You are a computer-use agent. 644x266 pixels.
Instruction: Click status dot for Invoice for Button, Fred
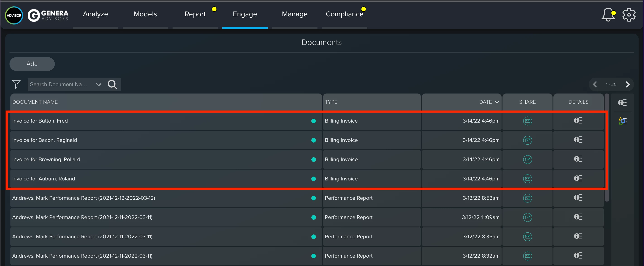tap(313, 121)
